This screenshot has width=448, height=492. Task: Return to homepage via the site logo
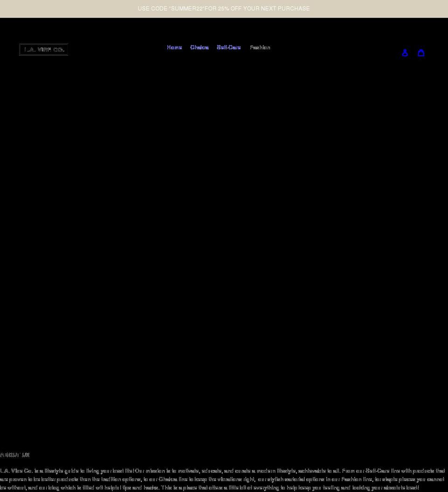coord(43,49)
